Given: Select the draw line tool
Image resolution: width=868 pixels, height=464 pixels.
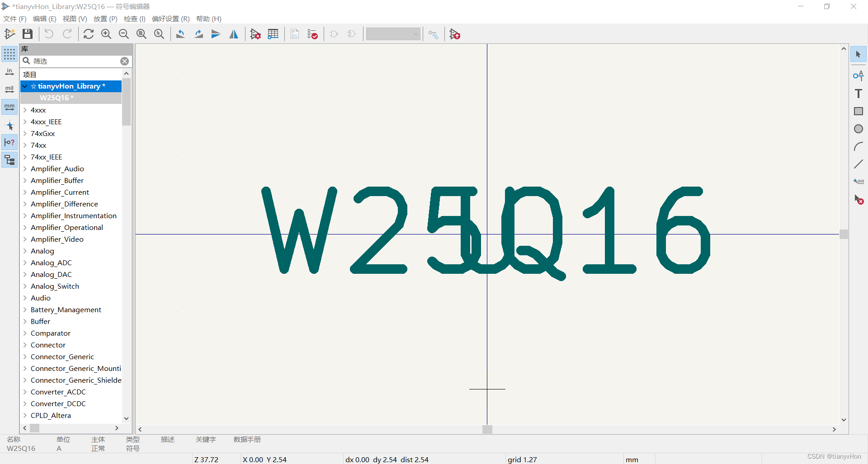Looking at the screenshot, I should point(859,164).
